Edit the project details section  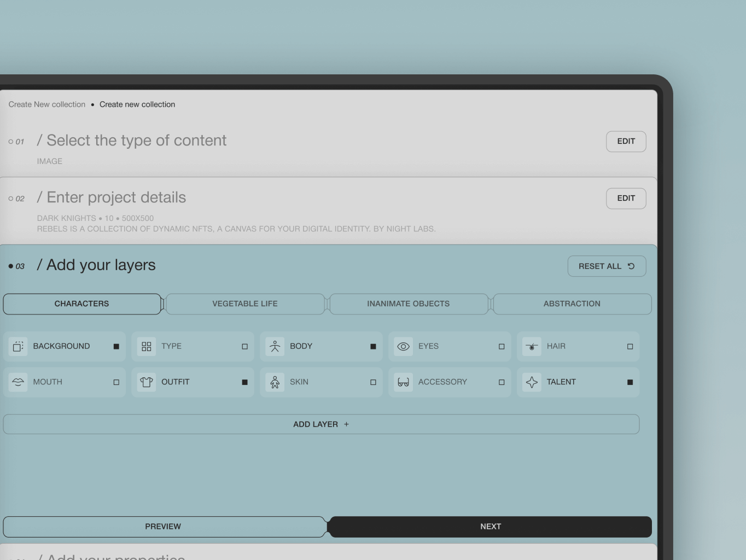[626, 198]
